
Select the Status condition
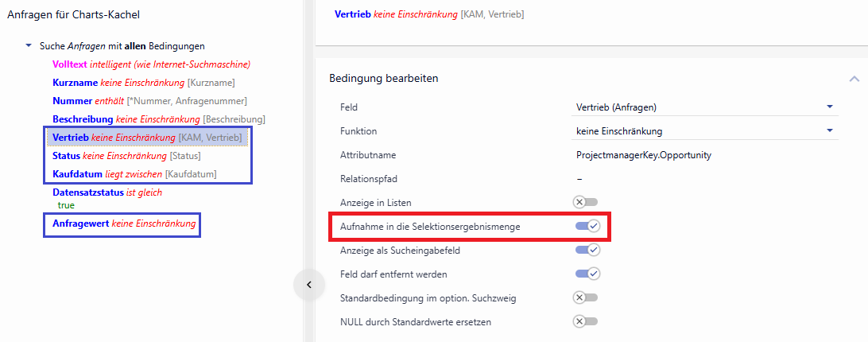[x=67, y=156]
